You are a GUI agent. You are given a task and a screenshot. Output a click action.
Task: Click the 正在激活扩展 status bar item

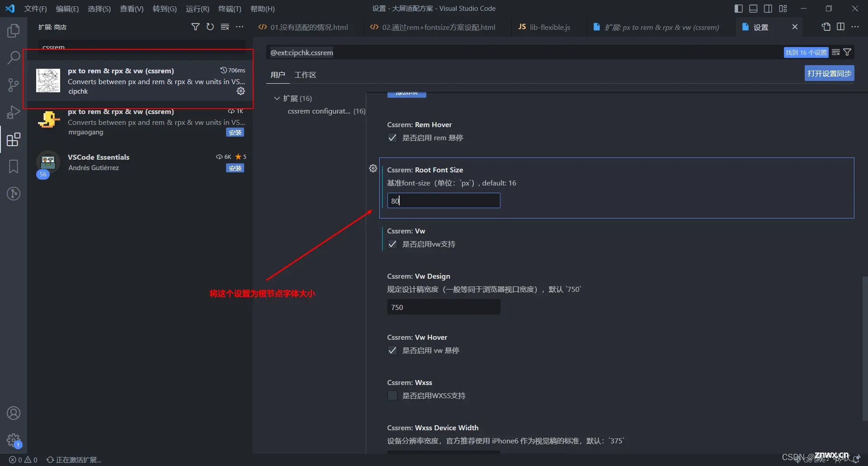74,460
